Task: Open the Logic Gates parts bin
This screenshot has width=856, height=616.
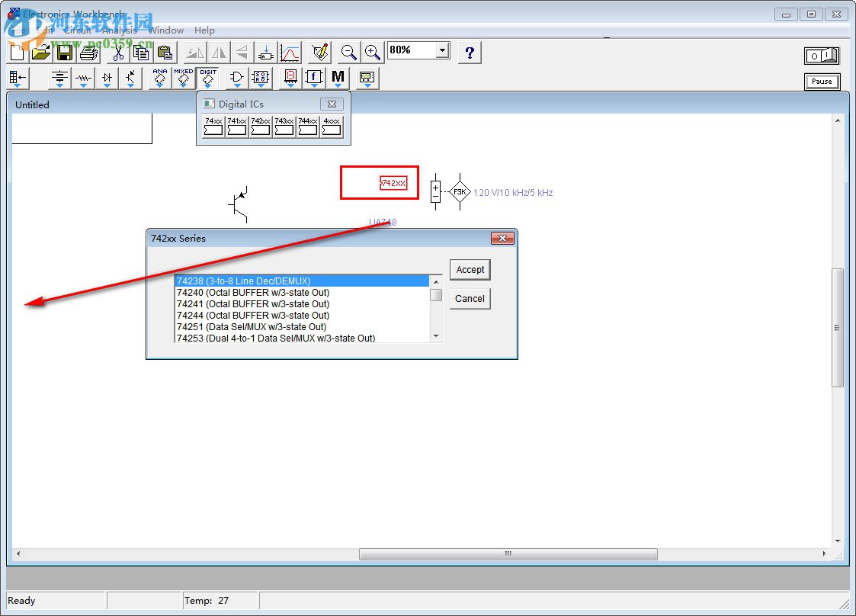Action: click(x=237, y=78)
